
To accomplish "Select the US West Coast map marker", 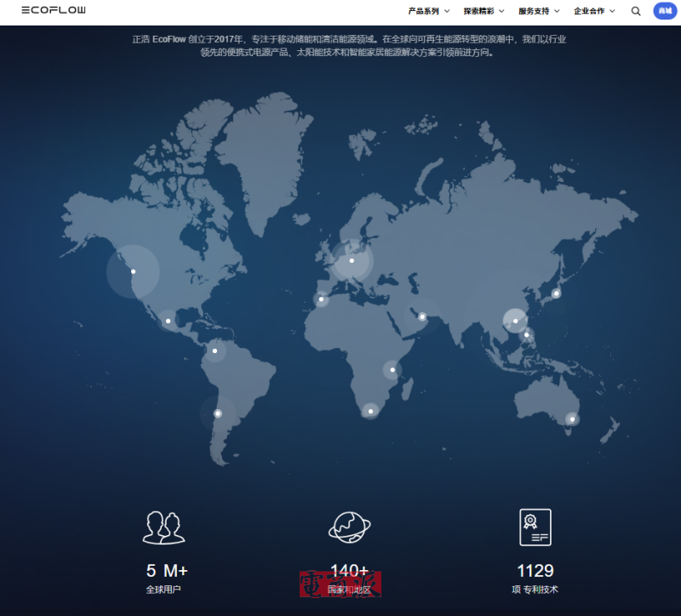I will 133,271.
